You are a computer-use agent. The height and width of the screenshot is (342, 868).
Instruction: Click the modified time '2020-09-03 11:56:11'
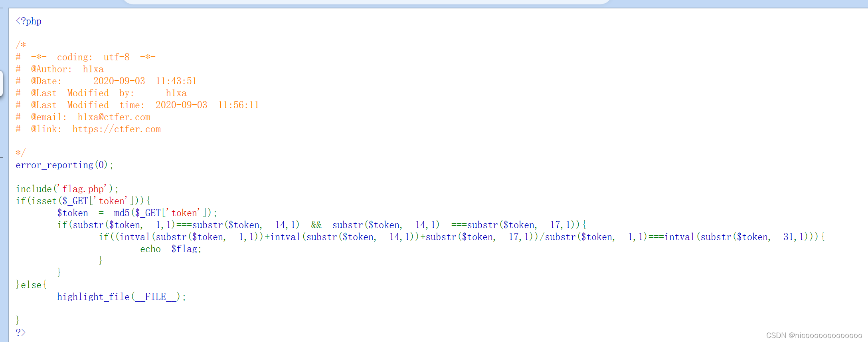pyautogui.click(x=207, y=105)
